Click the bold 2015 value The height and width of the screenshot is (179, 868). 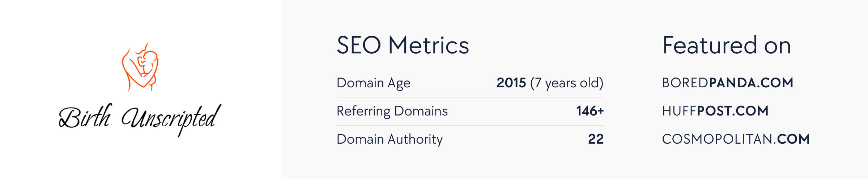pyautogui.click(x=511, y=83)
